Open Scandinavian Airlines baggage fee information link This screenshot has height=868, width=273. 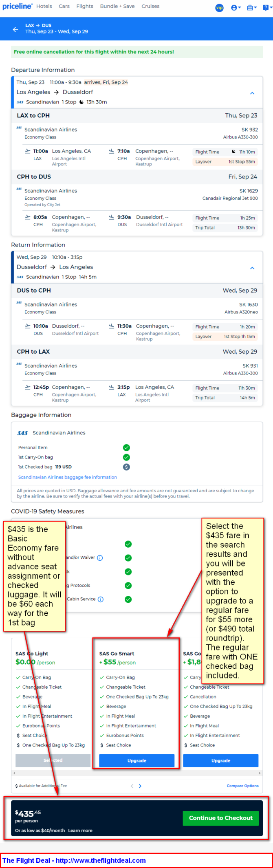[x=68, y=477]
